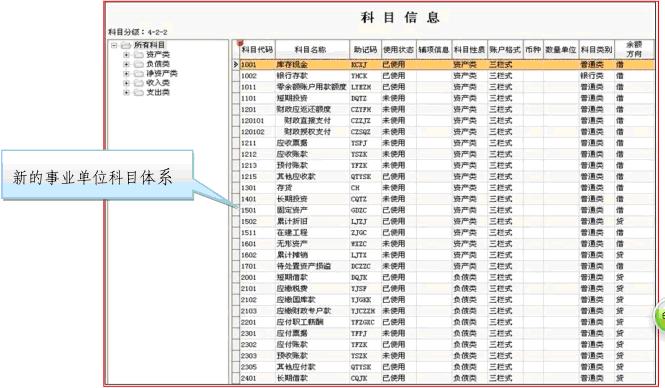Select the 无形资产 name cell

[312, 244]
